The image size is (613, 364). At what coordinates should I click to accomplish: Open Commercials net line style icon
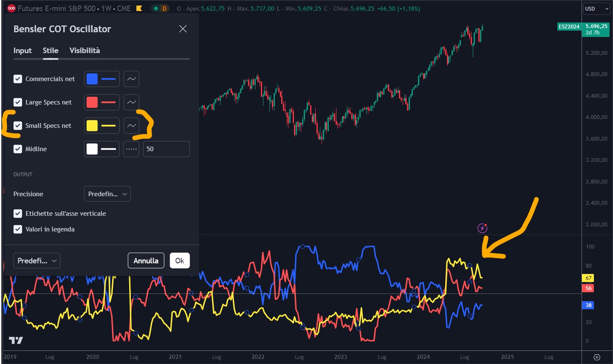click(131, 79)
